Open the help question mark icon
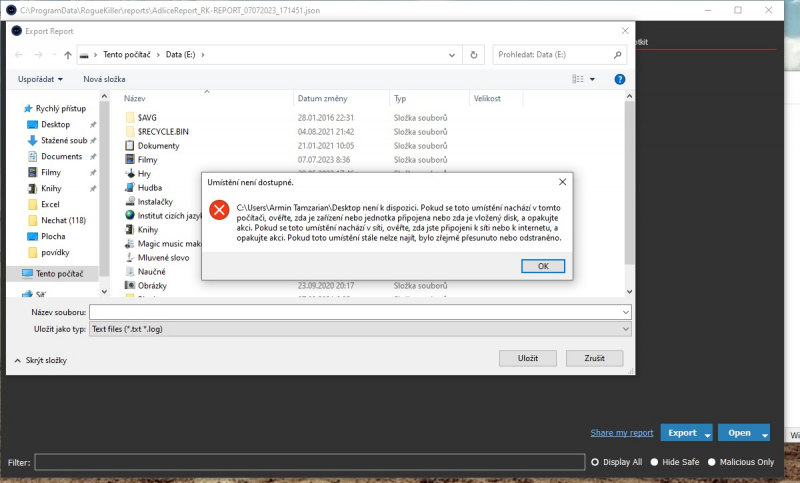 [x=619, y=79]
